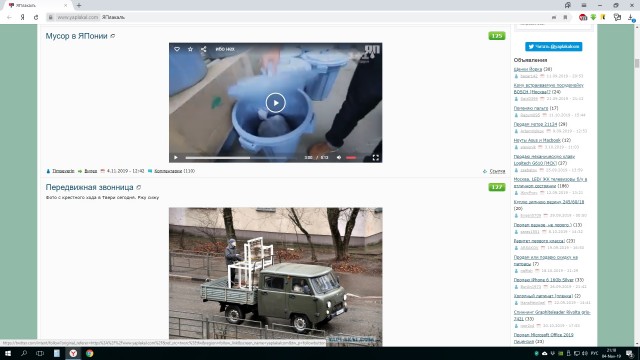Open Task View on the taskbar

(x=40, y=353)
